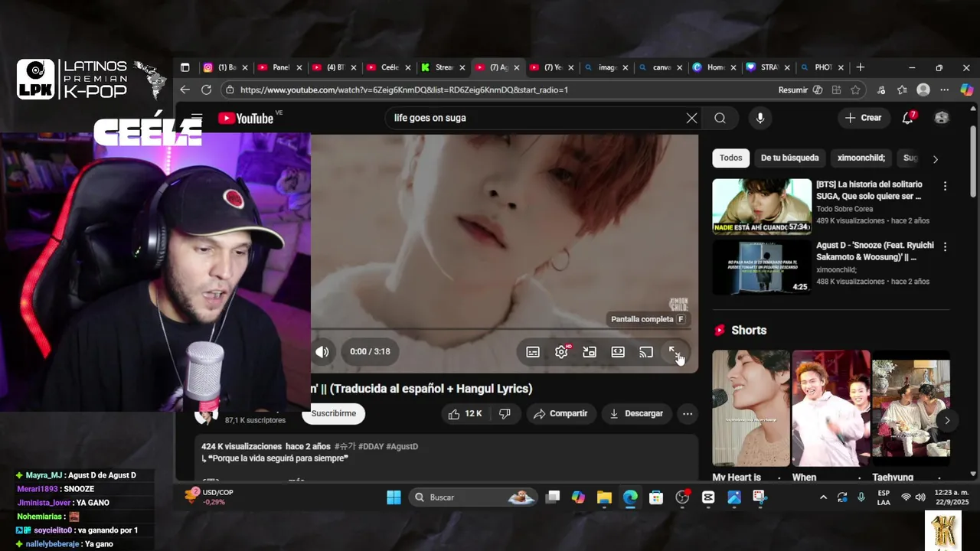The width and height of the screenshot is (980, 551).
Task: Open more actions below the video
Action: 688,413
